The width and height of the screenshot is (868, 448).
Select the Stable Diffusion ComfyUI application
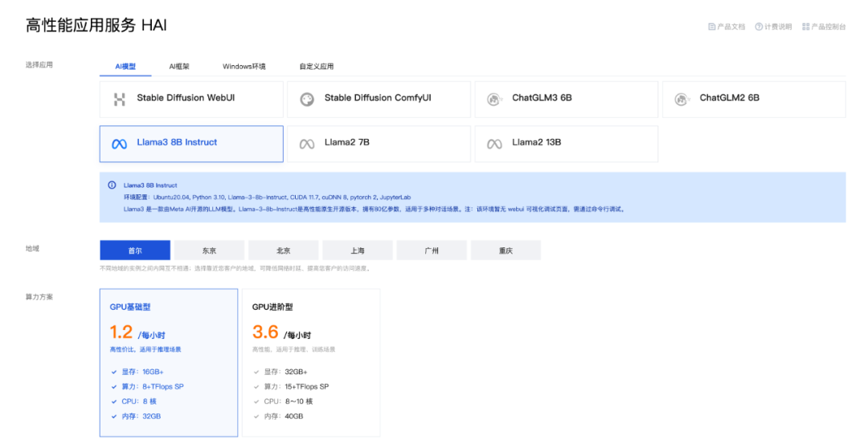click(379, 100)
